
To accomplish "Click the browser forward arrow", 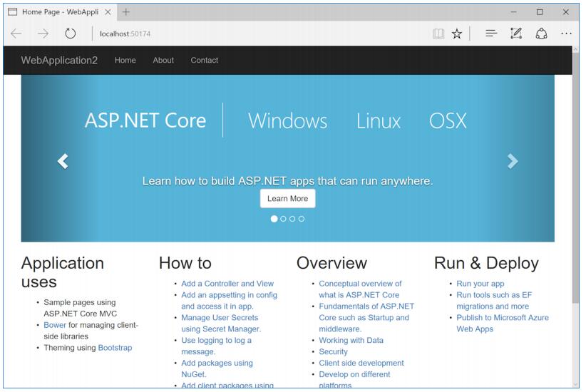I will click(43, 33).
